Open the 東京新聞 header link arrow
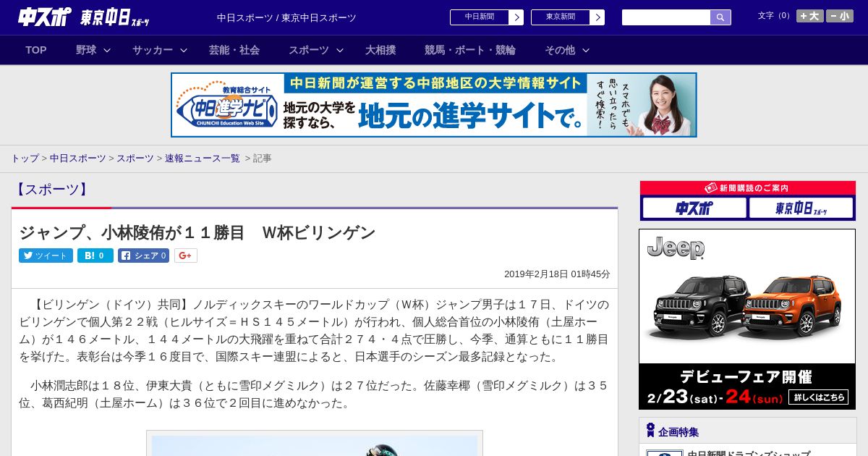This screenshot has height=456, width=868. (597, 17)
